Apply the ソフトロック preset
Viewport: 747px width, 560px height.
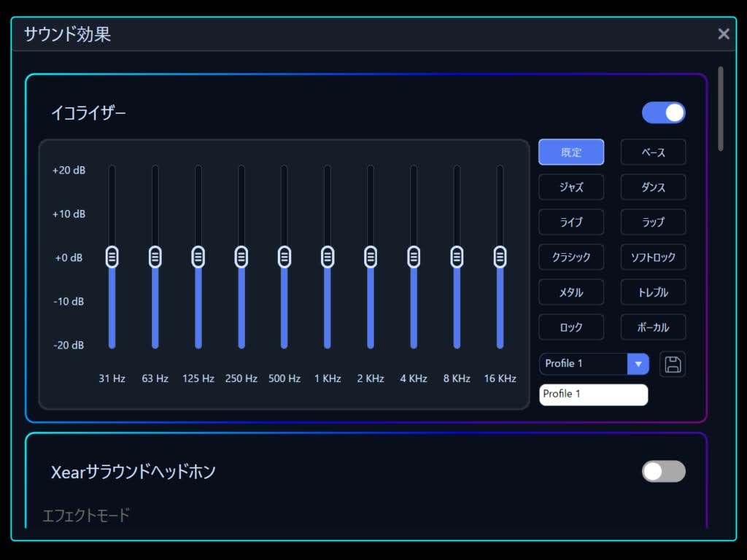click(x=653, y=257)
